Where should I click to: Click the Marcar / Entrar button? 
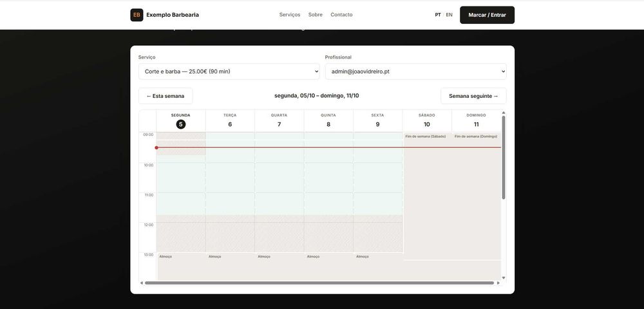pos(487,15)
